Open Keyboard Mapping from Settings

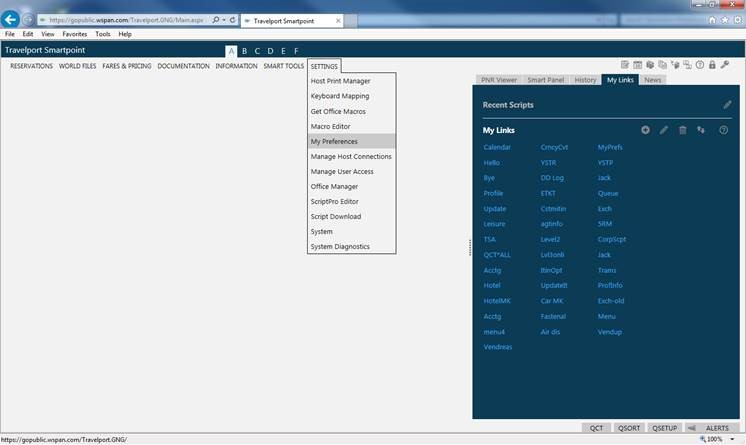click(351, 96)
